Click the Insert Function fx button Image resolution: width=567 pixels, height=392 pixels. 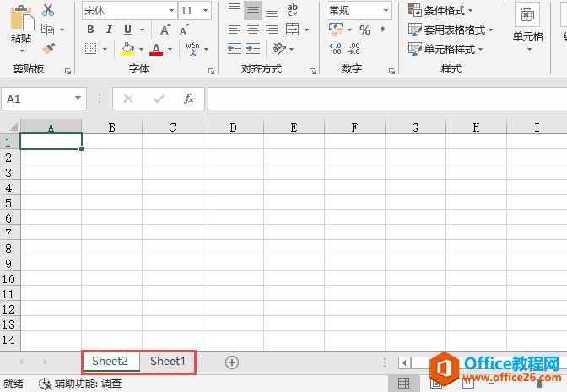pos(188,99)
